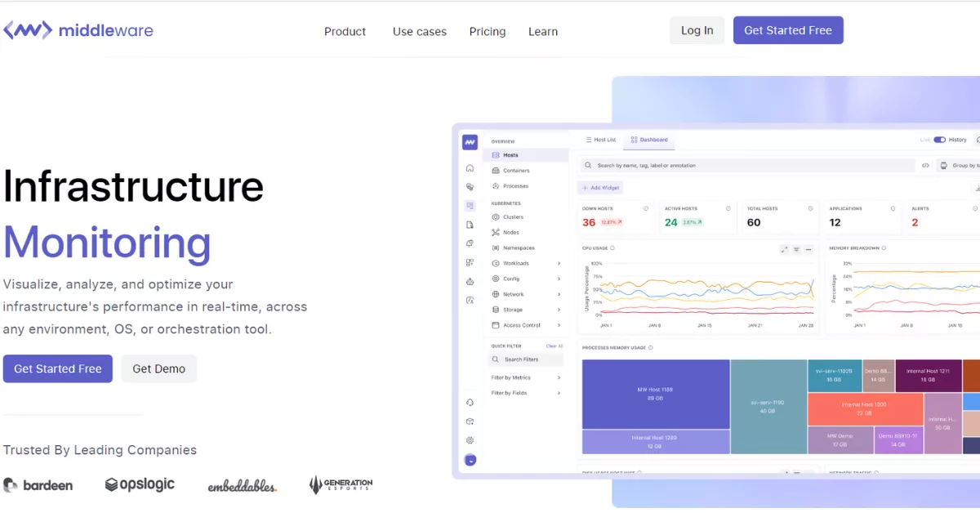Click the Middleware logo atop the dashboard sidebar
This screenshot has height=513, width=980.
click(470, 142)
